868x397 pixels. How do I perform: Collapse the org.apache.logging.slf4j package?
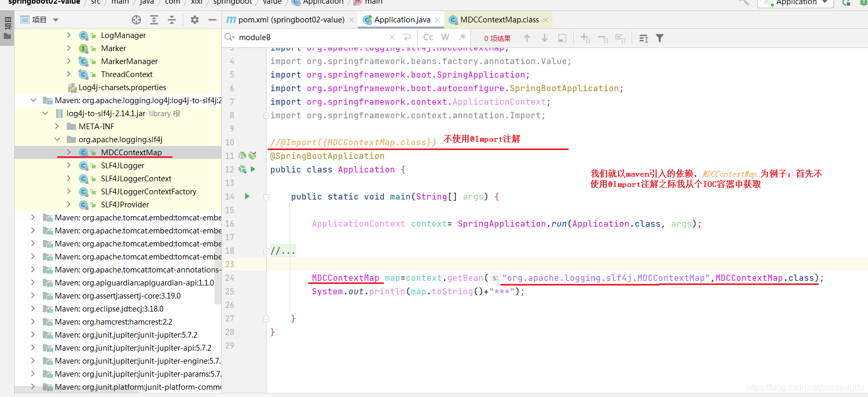point(57,139)
